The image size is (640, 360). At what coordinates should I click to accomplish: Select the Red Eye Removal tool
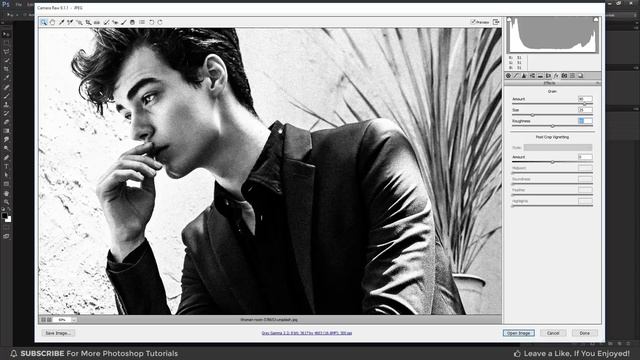coord(115,22)
